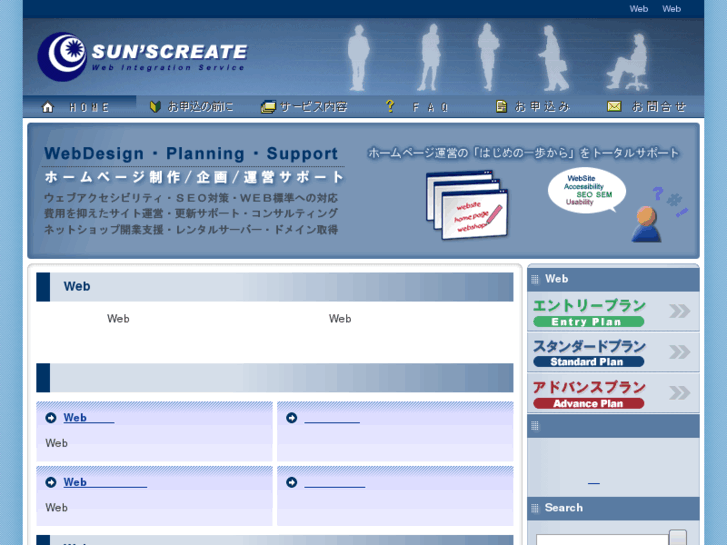Click the SUN'SCREATE crescent logo
Screen dimensions: 727x545
click(x=62, y=57)
